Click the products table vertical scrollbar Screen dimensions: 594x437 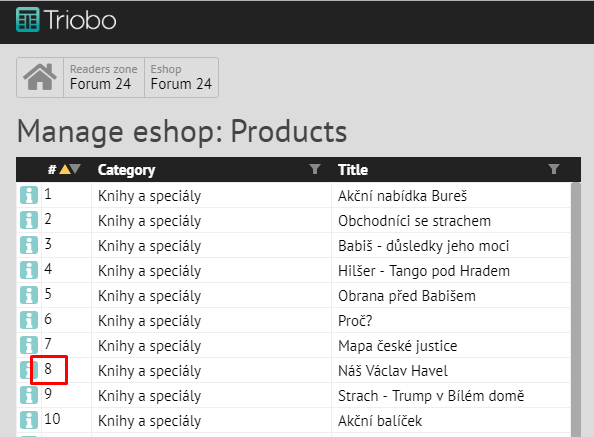[x=576, y=309]
